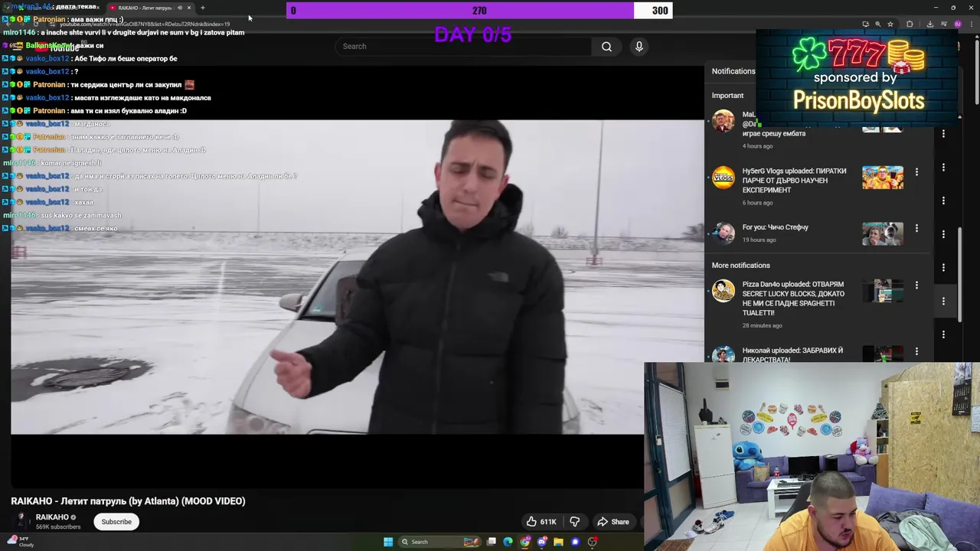Viewport: 980px width, 551px height.
Task: Open Pizza Dan4o SECRET LUCKY BLOCKS notification
Action: [x=793, y=298]
